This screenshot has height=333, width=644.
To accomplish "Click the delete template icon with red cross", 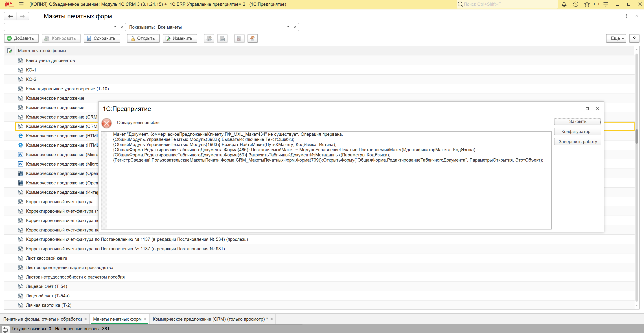I will click(x=239, y=39).
